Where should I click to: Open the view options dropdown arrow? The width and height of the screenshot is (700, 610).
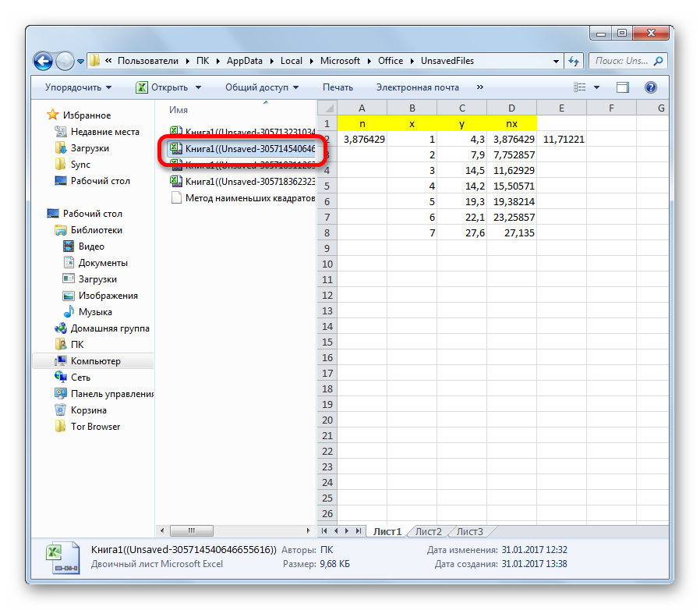[x=597, y=87]
